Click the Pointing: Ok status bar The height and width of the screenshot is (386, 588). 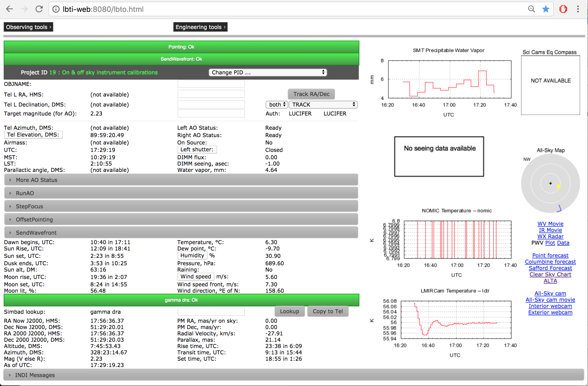[181, 47]
